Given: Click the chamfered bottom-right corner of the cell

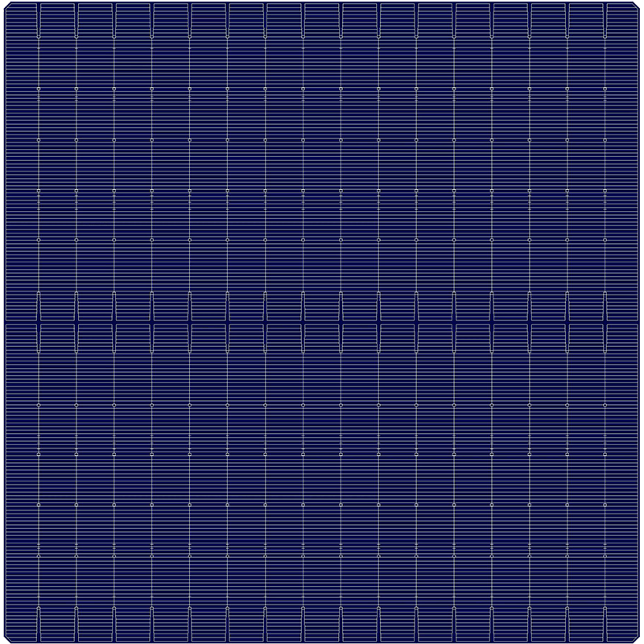Looking at the screenshot, I should pyautogui.click(x=639, y=639).
